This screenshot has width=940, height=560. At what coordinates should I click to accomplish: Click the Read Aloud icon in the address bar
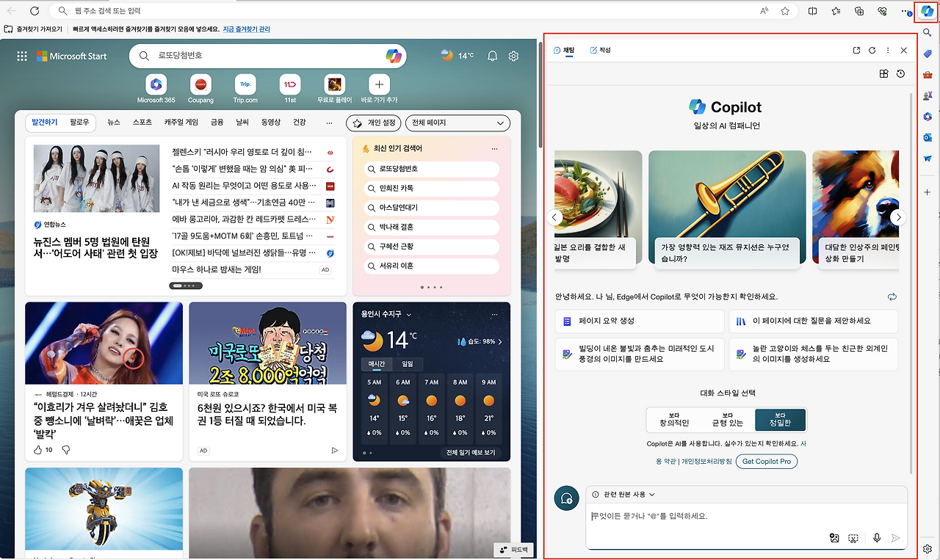[764, 11]
